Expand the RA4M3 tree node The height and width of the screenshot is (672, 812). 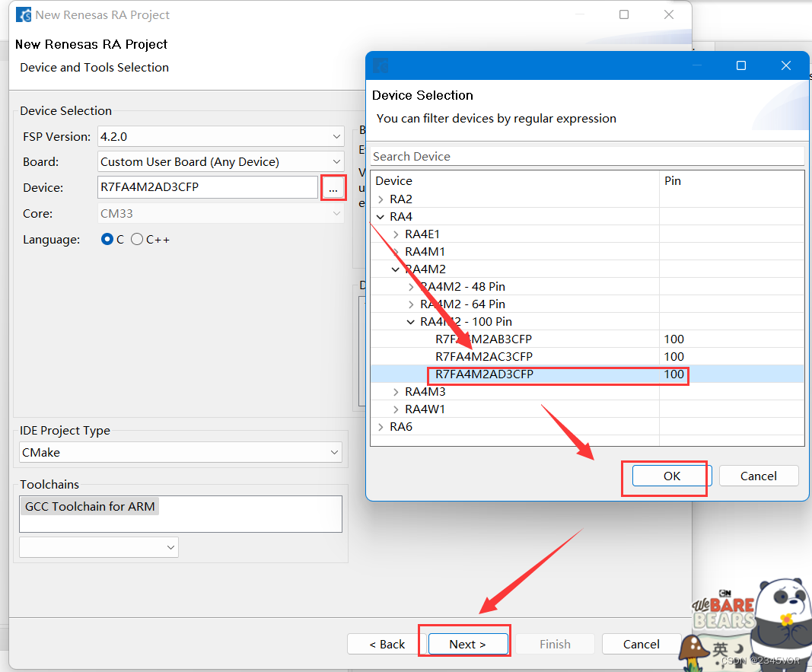tap(396, 392)
